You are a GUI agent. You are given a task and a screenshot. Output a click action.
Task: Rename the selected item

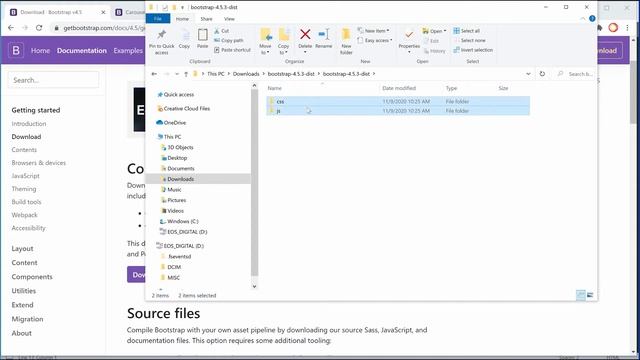324,40
